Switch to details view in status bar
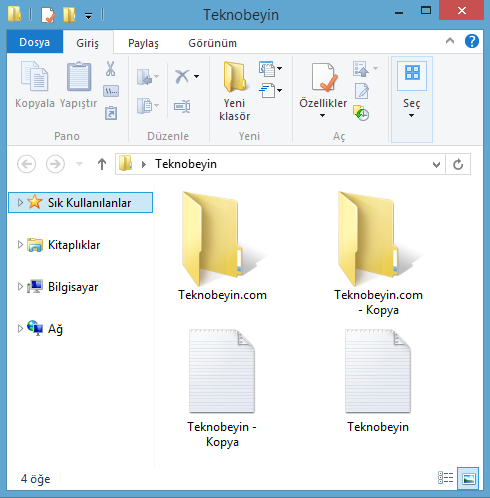The height and width of the screenshot is (498, 490). tap(446, 478)
